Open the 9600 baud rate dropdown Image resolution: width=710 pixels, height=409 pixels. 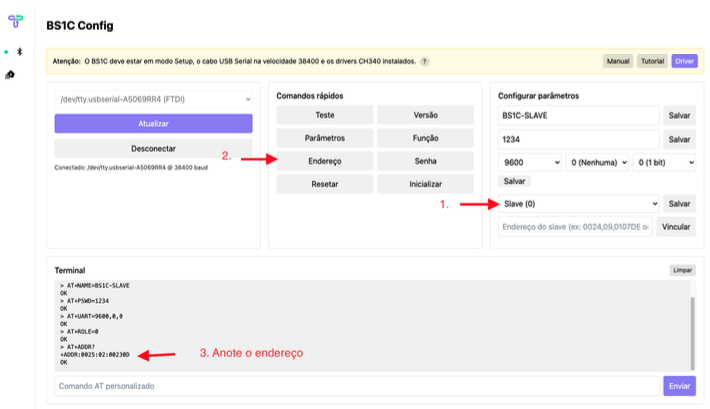pyautogui.click(x=530, y=161)
